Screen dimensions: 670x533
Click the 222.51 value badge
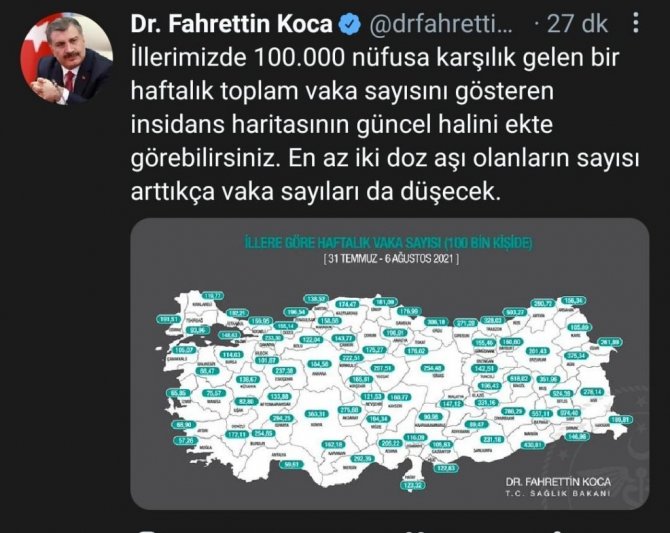[352, 358]
